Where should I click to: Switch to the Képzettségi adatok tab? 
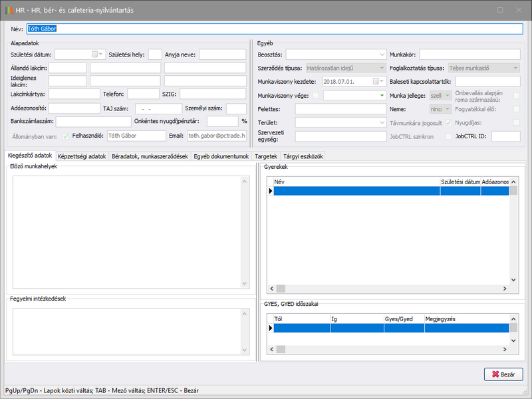tap(82, 156)
